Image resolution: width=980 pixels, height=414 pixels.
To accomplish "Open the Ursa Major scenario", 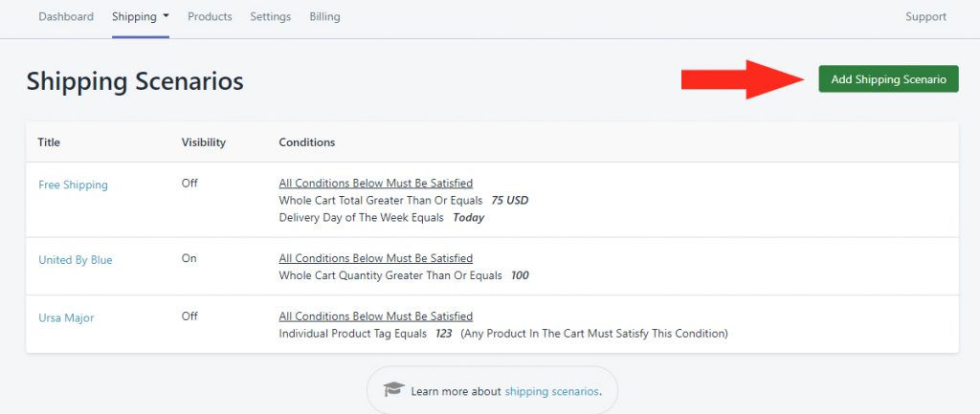I will point(66,317).
